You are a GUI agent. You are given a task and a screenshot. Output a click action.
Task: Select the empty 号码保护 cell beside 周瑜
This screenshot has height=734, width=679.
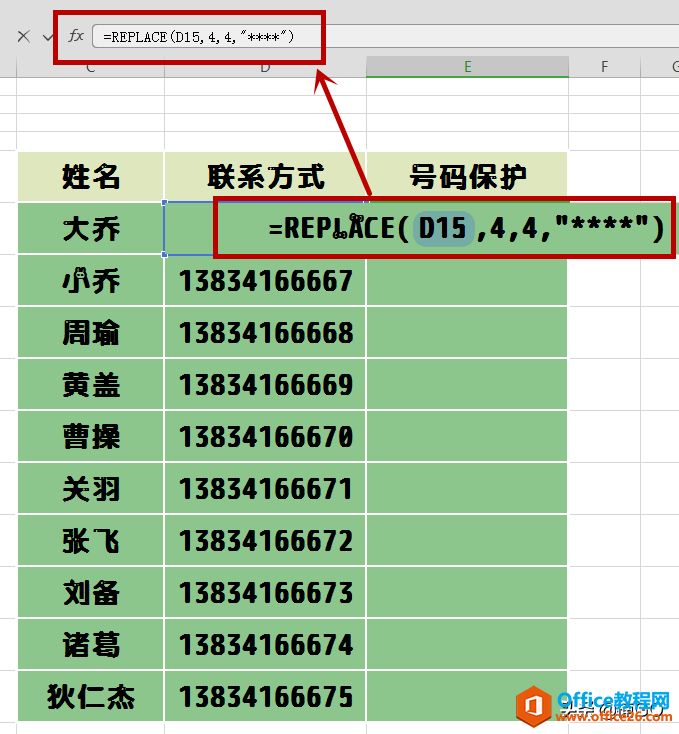tap(467, 333)
